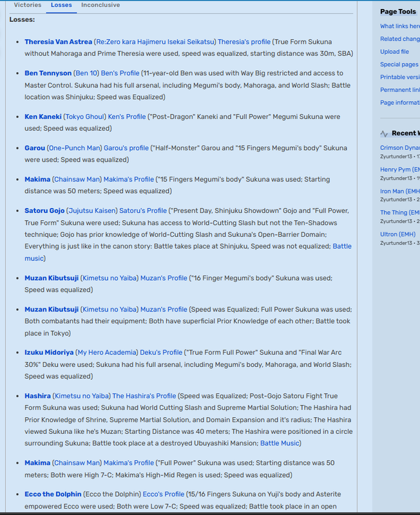Viewport: 420px width, 515px height.
Task: Switch to the Victories tab
Action: click(x=28, y=5)
